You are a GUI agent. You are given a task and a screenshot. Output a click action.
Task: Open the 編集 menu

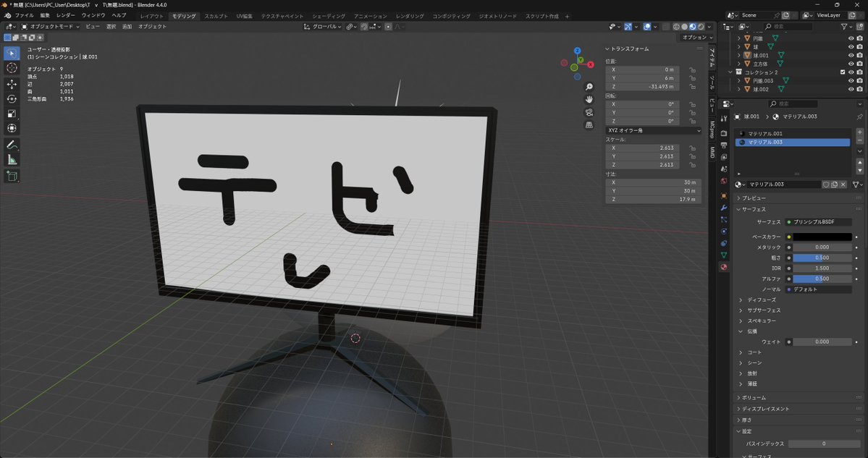(45, 15)
